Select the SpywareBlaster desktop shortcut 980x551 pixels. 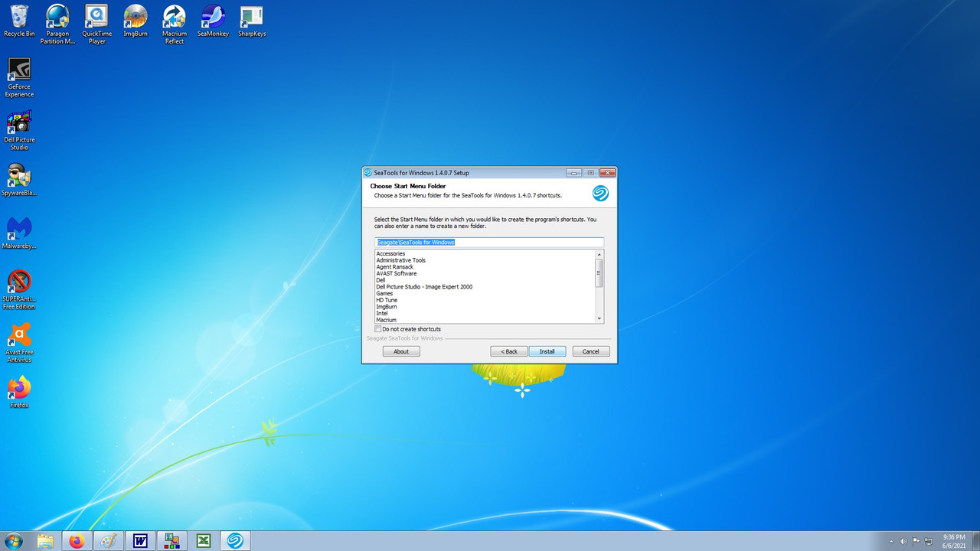point(19,180)
